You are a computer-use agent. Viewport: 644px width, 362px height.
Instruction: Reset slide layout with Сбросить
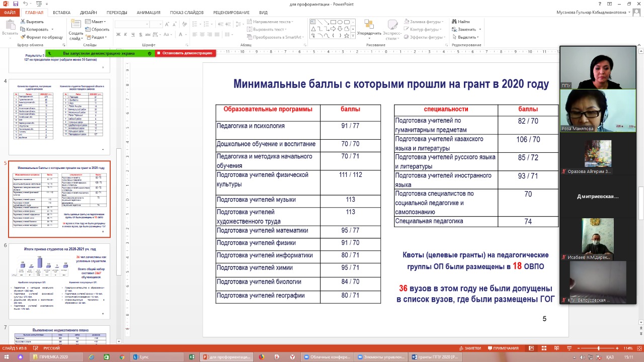(97, 29)
